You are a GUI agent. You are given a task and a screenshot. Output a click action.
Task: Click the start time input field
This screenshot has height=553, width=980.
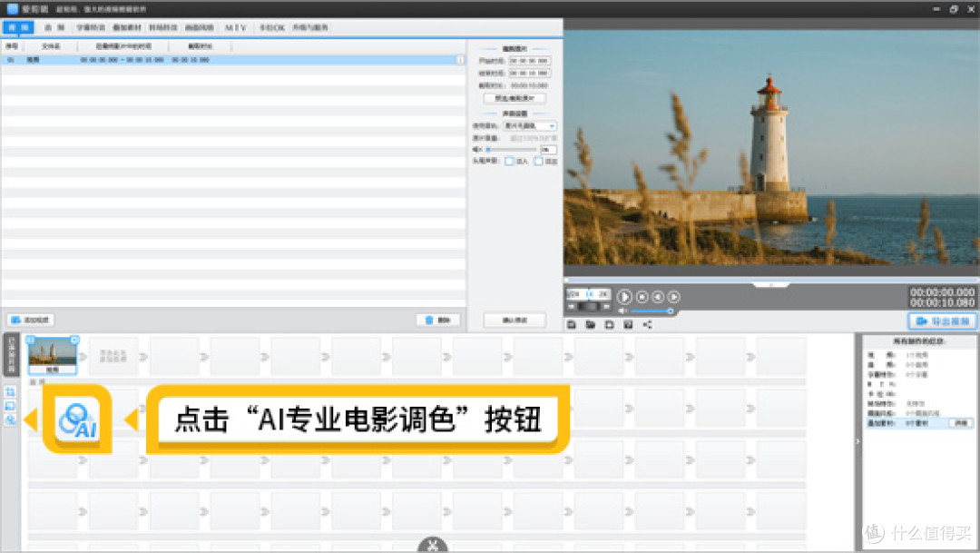[529, 61]
